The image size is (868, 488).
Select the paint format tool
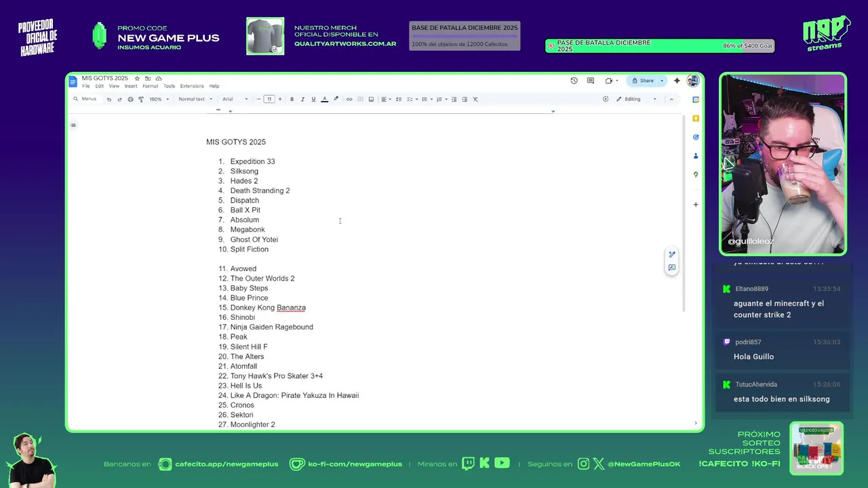[x=140, y=99]
